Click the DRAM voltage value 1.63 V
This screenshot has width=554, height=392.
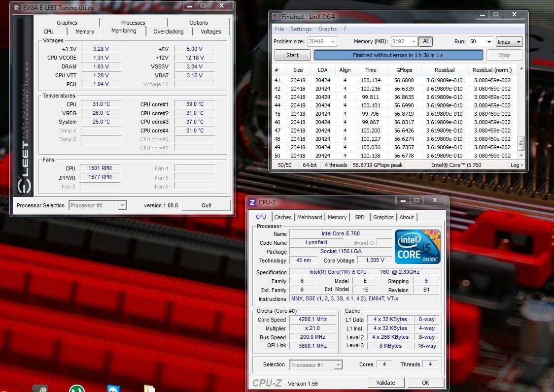(x=101, y=66)
